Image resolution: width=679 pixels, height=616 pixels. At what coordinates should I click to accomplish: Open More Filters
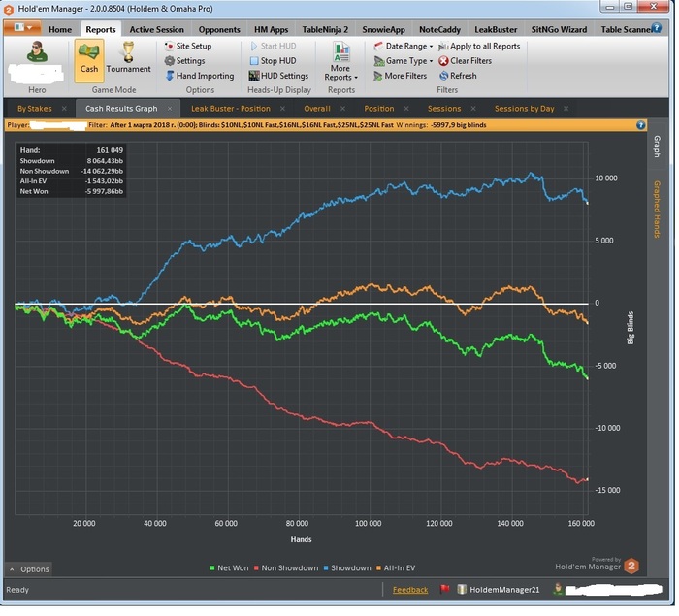(400, 76)
